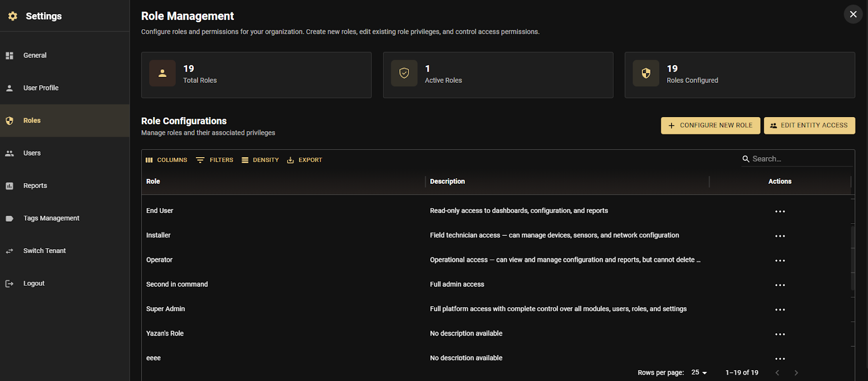Expand the Export options menu
Image resolution: width=868 pixels, height=381 pixels.
304,160
